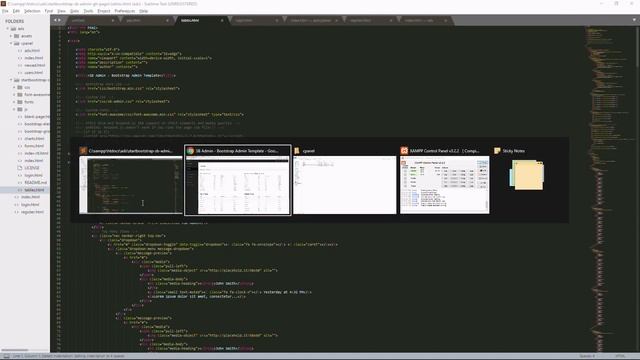The height and width of the screenshot is (360, 640).
Task: Open index.html in the cpanel folder
Action: point(33,58)
